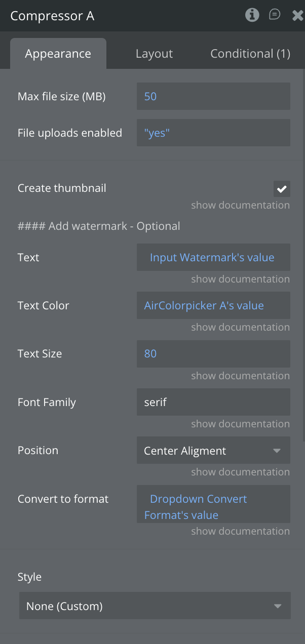Click the Max file size input
Viewport: 305px width, 644px height.
coord(213,96)
